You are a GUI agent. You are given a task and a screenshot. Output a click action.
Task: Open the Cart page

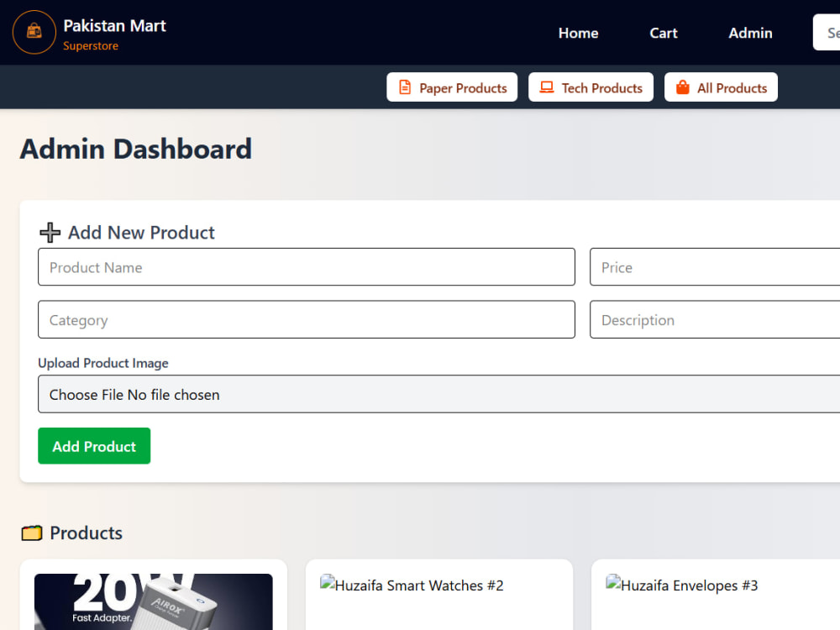tap(664, 34)
